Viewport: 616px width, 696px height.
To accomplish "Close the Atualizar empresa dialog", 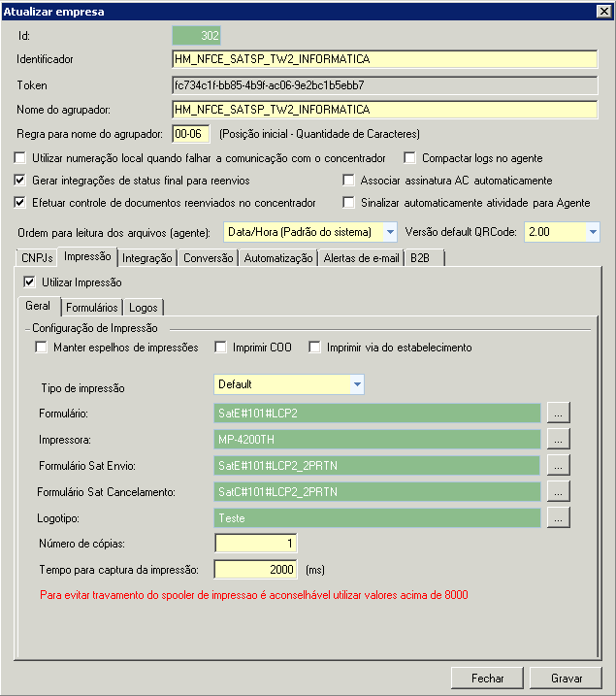I will point(603,12).
